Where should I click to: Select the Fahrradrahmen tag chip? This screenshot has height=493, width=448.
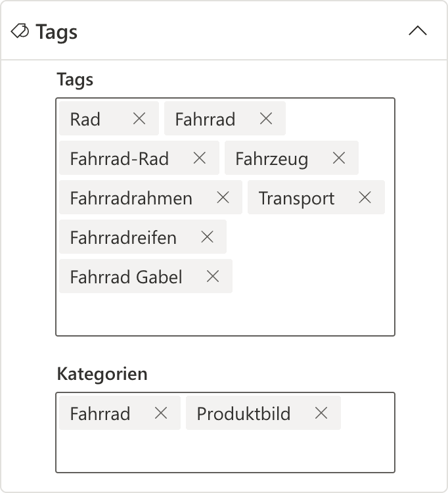(x=131, y=198)
